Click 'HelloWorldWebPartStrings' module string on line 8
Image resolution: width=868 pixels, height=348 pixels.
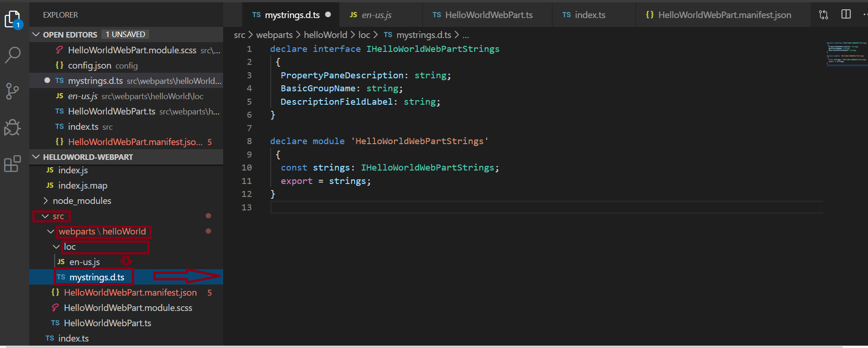419,141
